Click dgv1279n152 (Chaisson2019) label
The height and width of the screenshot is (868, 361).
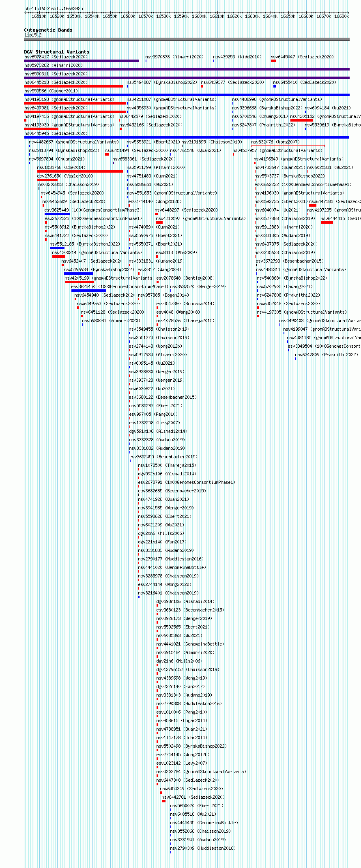coord(188,670)
